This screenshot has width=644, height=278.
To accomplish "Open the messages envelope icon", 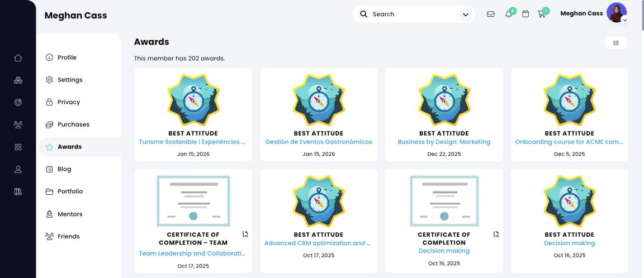I will (490, 14).
